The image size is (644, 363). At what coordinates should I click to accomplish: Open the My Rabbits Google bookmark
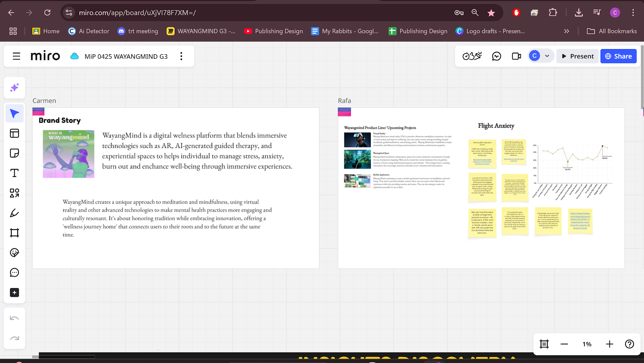(345, 31)
